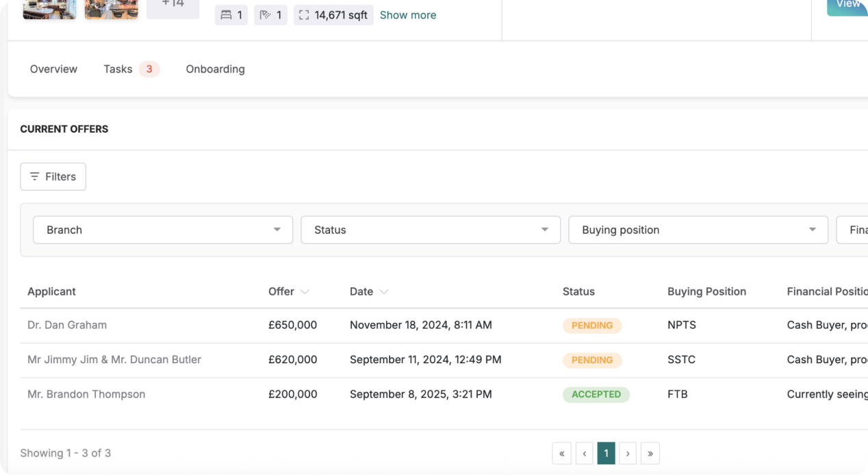This screenshot has height=476, width=868.
Task: Click the last-page pagination icon
Action: click(650, 453)
